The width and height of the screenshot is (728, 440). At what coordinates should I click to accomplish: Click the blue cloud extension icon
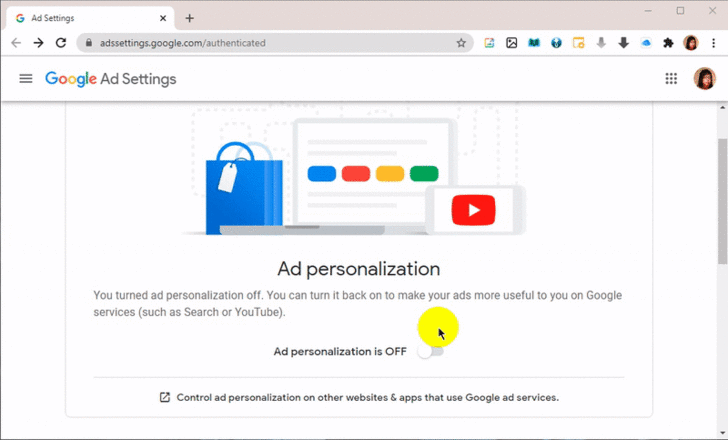tap(646, 43)
